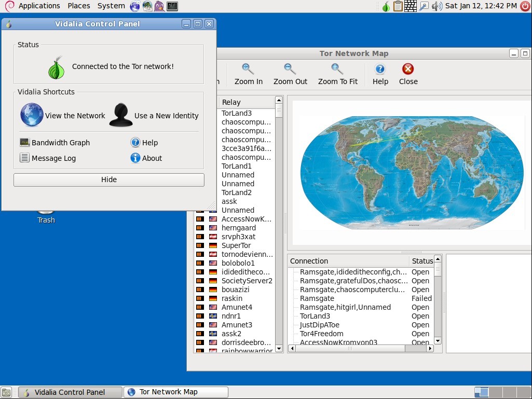Click the red Close toolbar button

click(408, 74)
